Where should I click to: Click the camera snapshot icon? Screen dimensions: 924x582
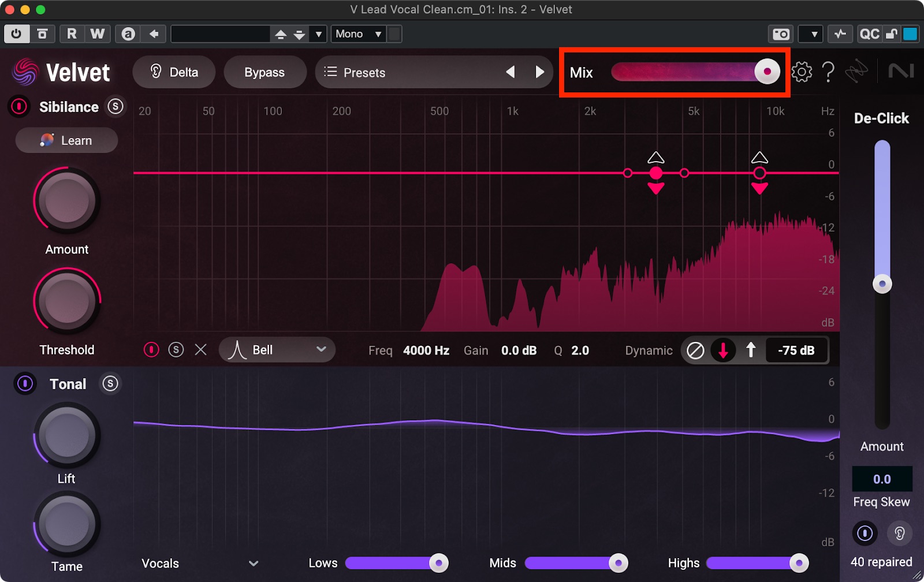click(781, 34)
